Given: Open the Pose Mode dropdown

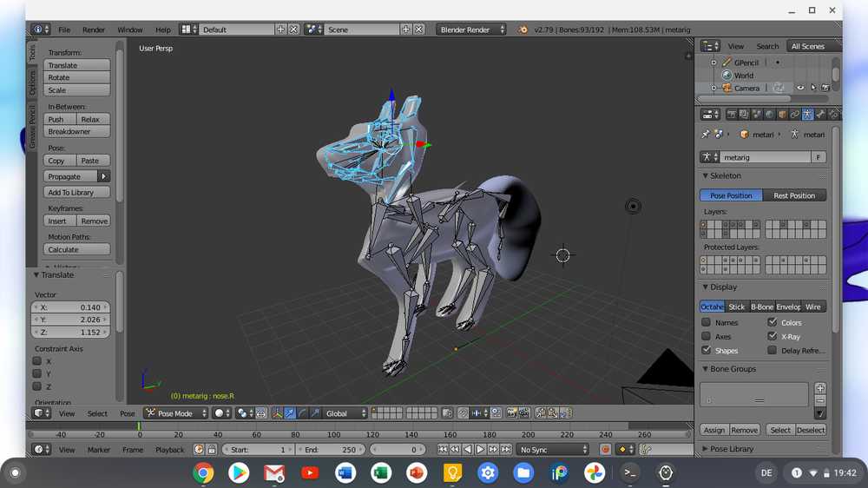Looking at the screenshot, I should point(176,414).
